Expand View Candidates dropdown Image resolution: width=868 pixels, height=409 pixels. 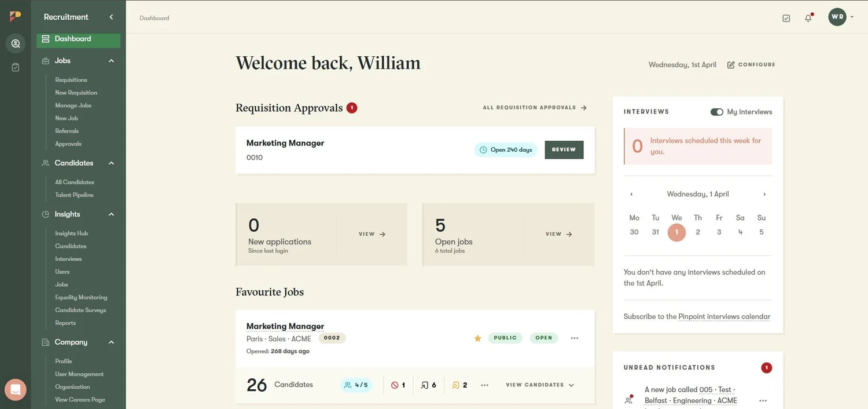(x=540, y=385)
